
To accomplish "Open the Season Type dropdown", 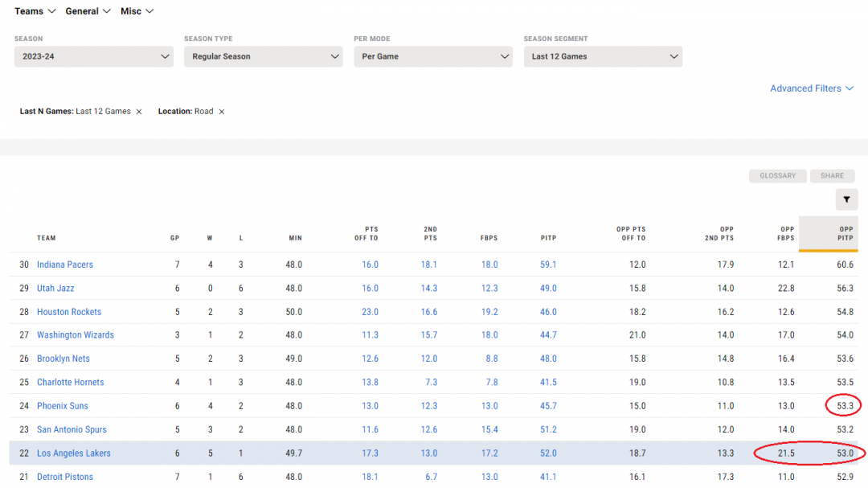I will (264, 56).
